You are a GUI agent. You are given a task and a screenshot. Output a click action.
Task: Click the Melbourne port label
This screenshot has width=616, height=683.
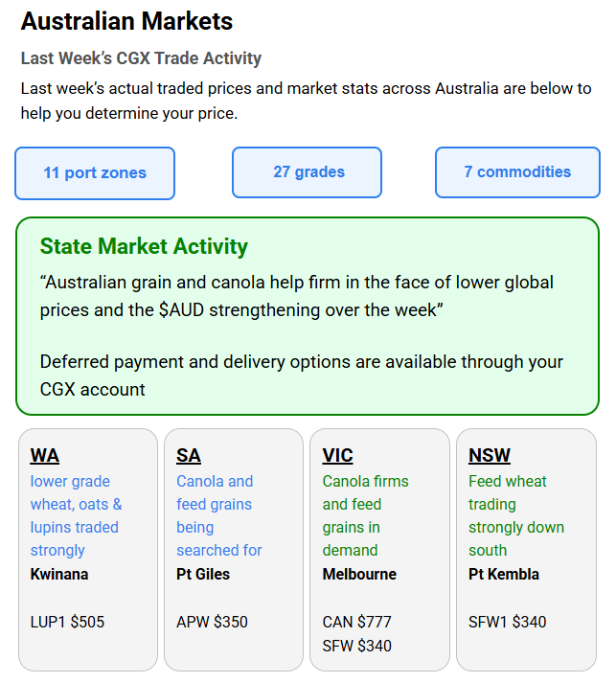click(359, 575)
